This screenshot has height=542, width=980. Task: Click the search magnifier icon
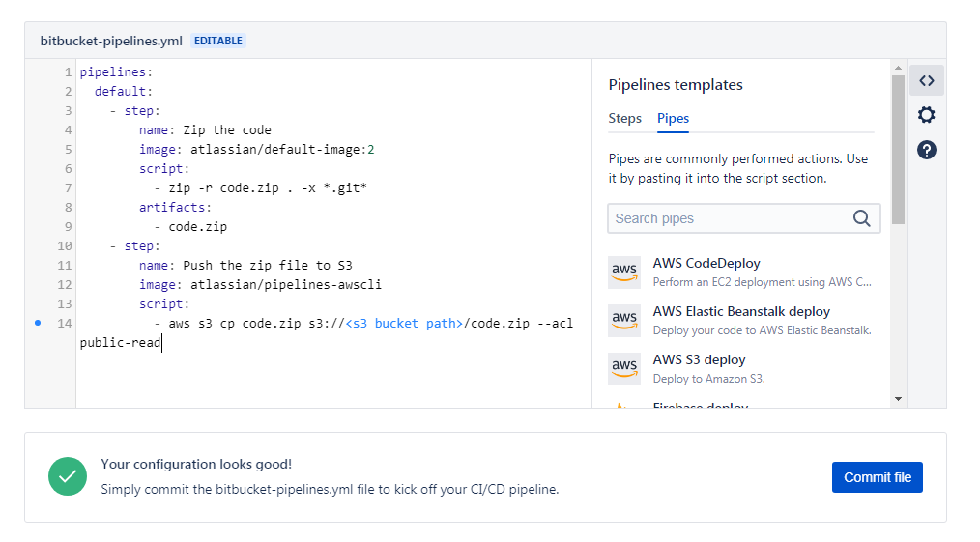click(862, 218)
